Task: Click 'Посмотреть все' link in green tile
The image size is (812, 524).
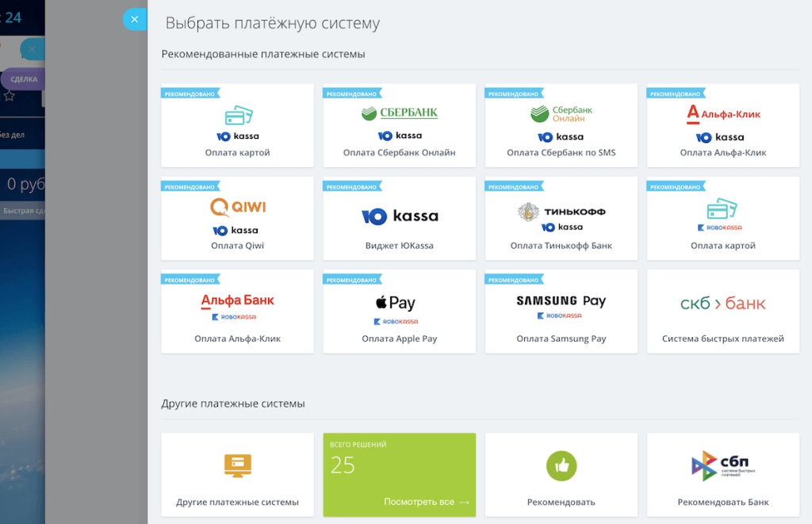Action: click(426, 502)
